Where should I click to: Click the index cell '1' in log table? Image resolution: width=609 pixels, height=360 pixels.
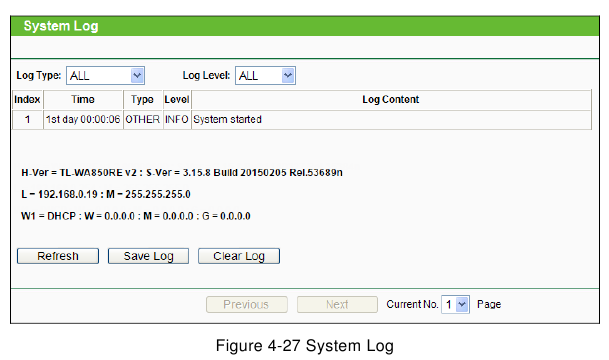pyautogui.click(x=28, y=120)
